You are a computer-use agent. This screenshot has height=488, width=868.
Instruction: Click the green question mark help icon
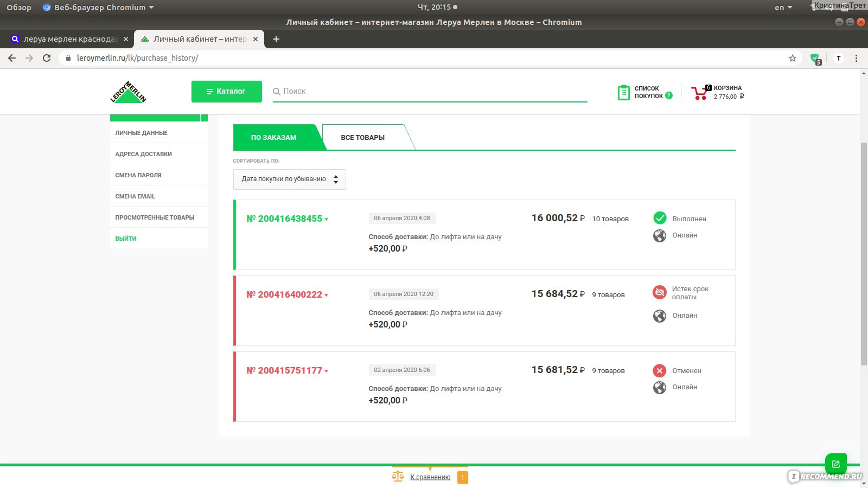coord(669,96)
